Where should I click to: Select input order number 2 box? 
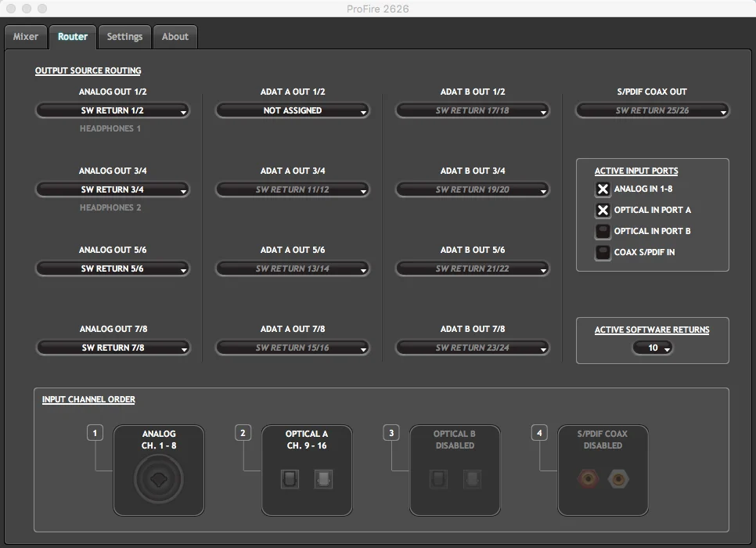243,433
